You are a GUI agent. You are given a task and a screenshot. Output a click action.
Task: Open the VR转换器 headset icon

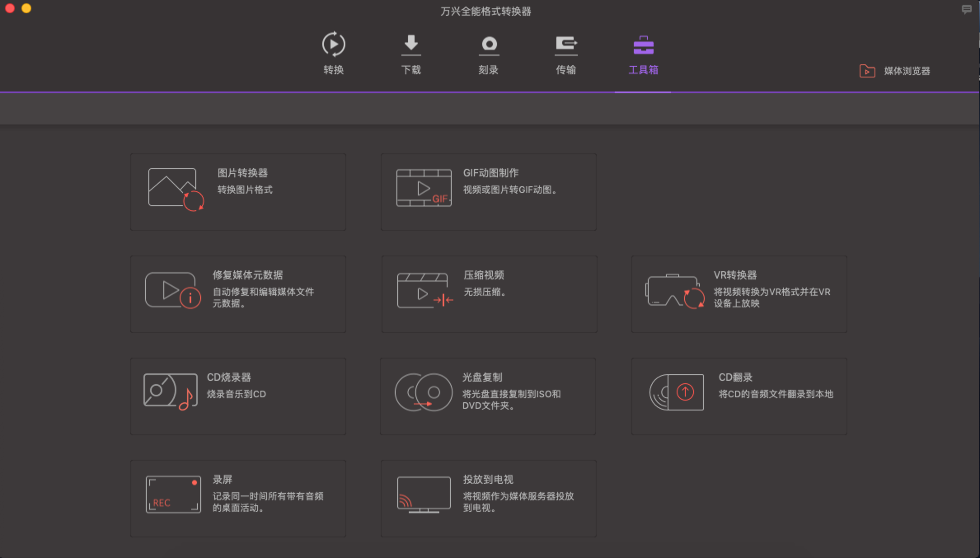[675, 291]
